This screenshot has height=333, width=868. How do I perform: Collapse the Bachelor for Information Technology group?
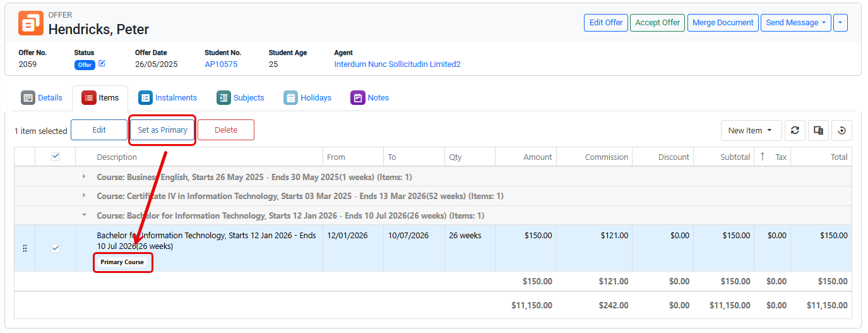tap(84, 215)
